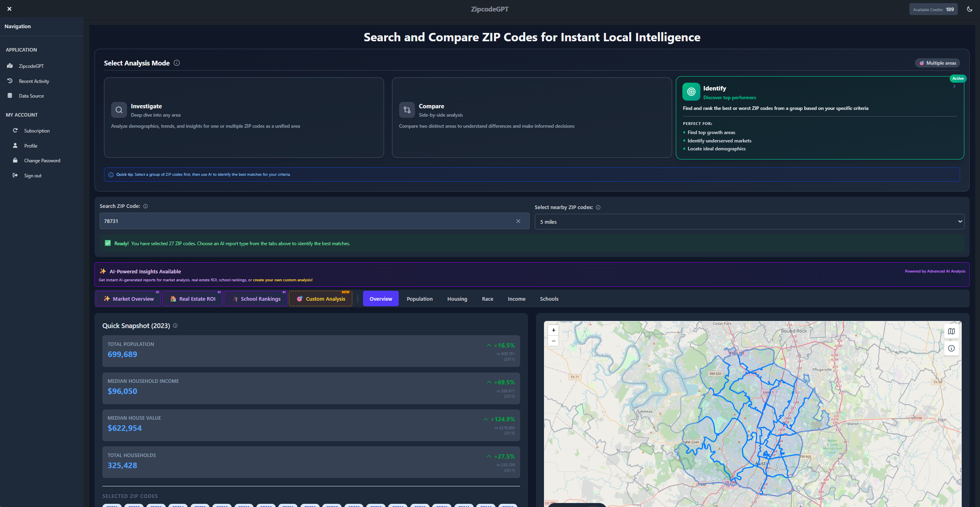
Task: Click info icon next to Select nearby ZIP codes
Action: [598, 207]
